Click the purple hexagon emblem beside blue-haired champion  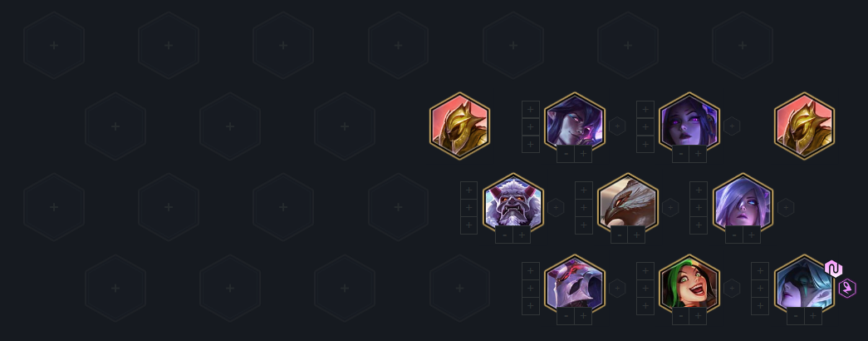point(847,289)
